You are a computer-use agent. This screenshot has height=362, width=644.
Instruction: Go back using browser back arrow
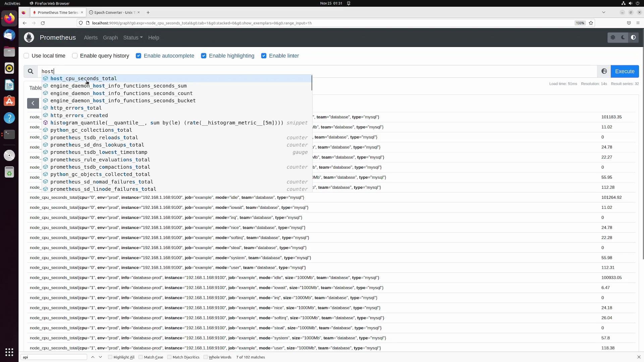(x=24, y=23)
